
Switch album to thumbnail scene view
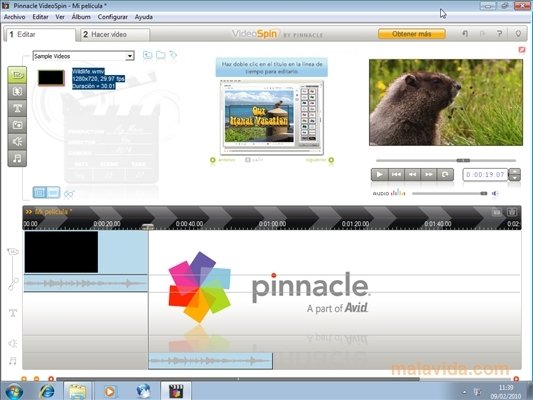40,193
